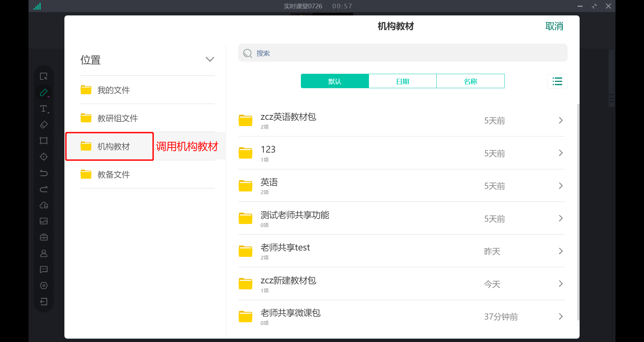644x342 pixels.
Task: Open the participants person icon
Action: point(44,253)
